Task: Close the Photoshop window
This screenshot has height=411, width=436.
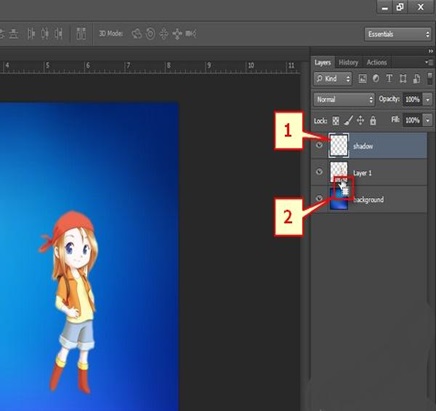Action: click(x=421, y=7)
